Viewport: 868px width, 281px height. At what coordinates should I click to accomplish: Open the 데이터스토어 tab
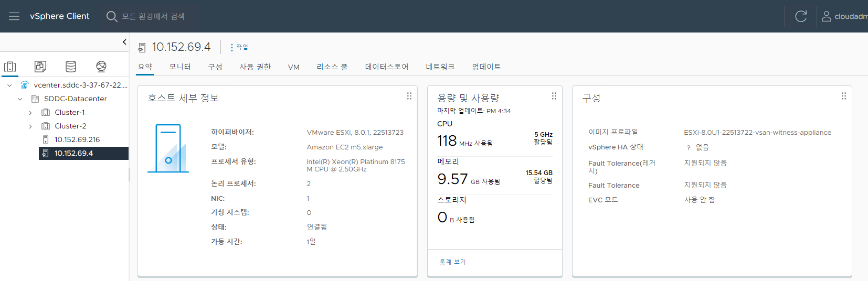pos(387,67)
